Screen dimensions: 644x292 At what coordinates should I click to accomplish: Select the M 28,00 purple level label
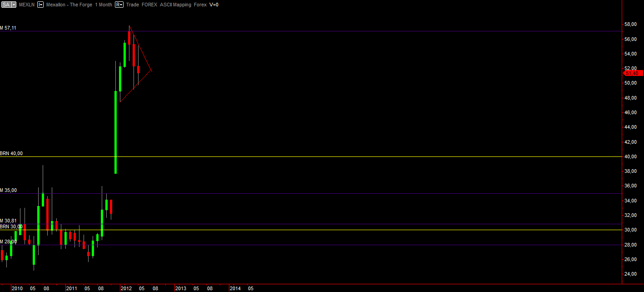9,242
